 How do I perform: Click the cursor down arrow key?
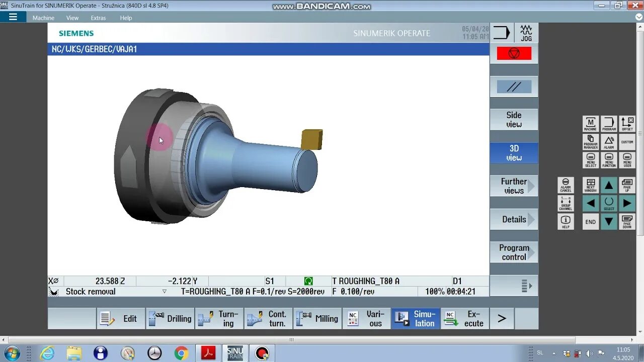609,221
